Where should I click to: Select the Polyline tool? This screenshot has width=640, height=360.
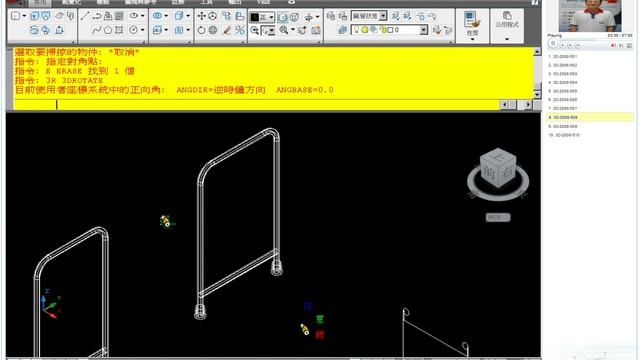(x=97, y=16)
